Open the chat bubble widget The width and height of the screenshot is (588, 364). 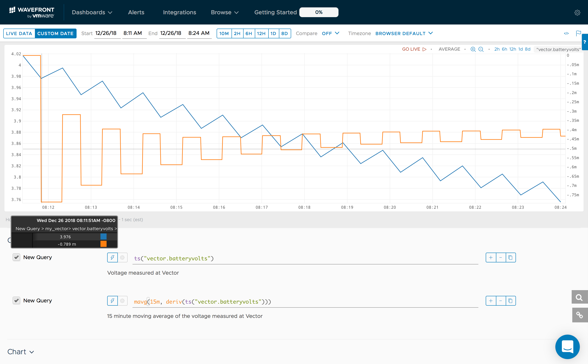pos(567,347)
